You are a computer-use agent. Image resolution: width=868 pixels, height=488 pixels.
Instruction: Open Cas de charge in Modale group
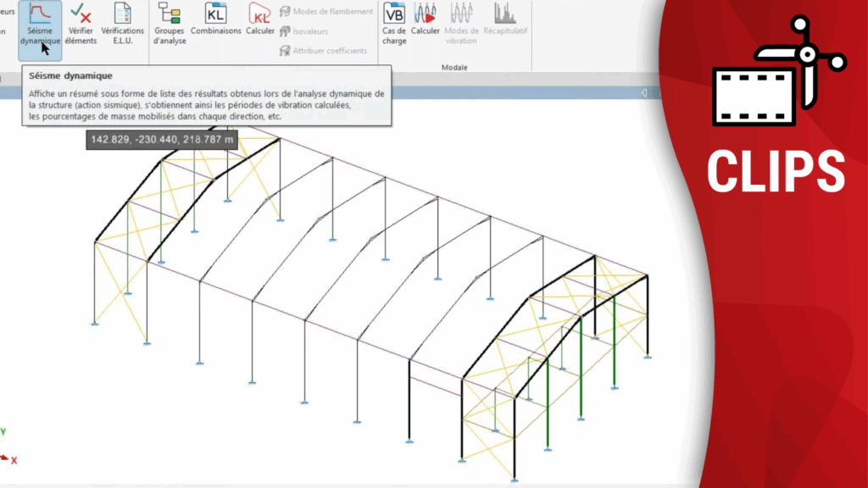(x=393, y=24)
